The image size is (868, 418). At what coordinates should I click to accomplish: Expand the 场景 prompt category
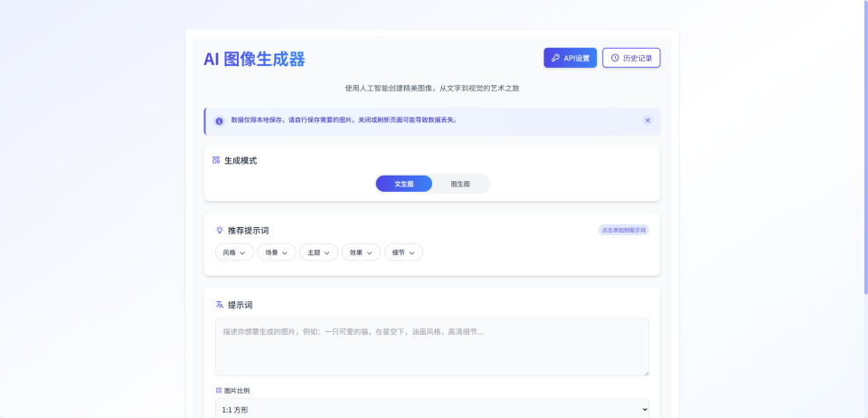pos(277,252)
